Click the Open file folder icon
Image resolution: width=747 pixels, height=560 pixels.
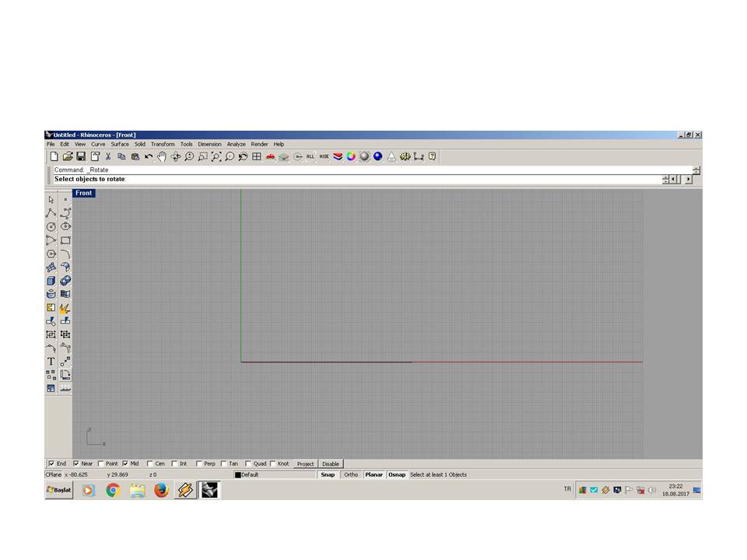pos(68,156)
